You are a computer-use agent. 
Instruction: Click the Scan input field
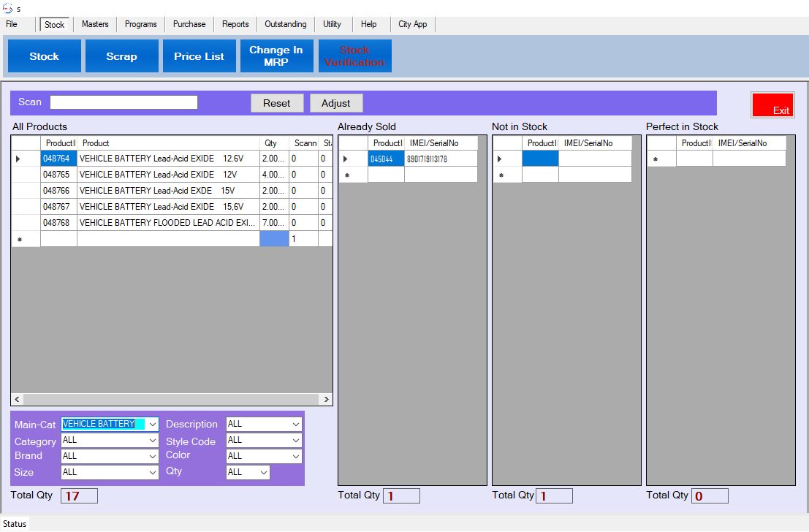point(124,102)
